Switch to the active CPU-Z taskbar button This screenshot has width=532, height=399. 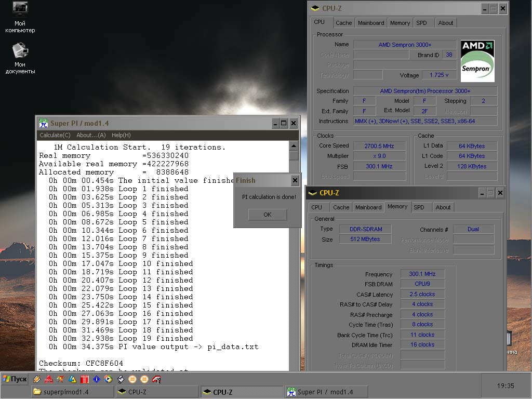[x=242, y=392]
